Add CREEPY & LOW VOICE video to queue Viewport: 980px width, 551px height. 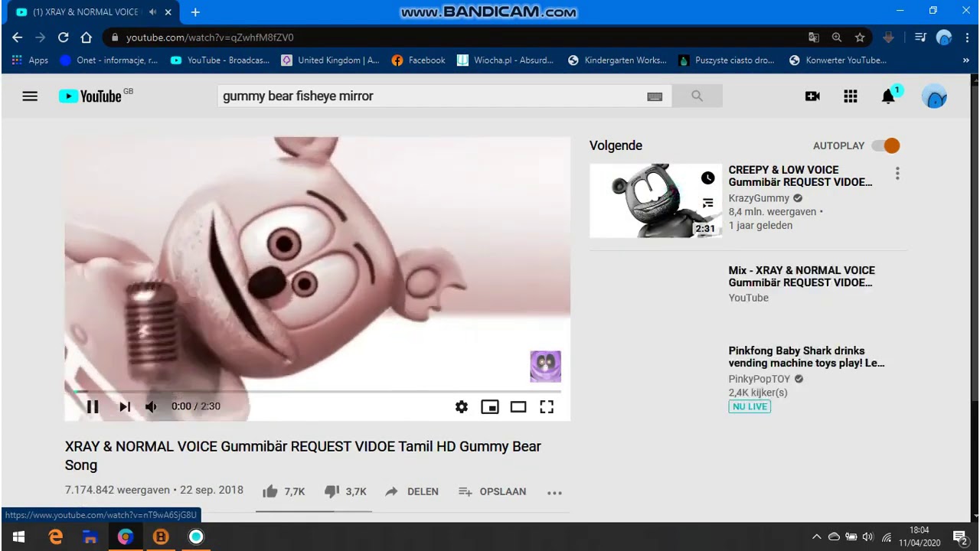click(707, 203)
